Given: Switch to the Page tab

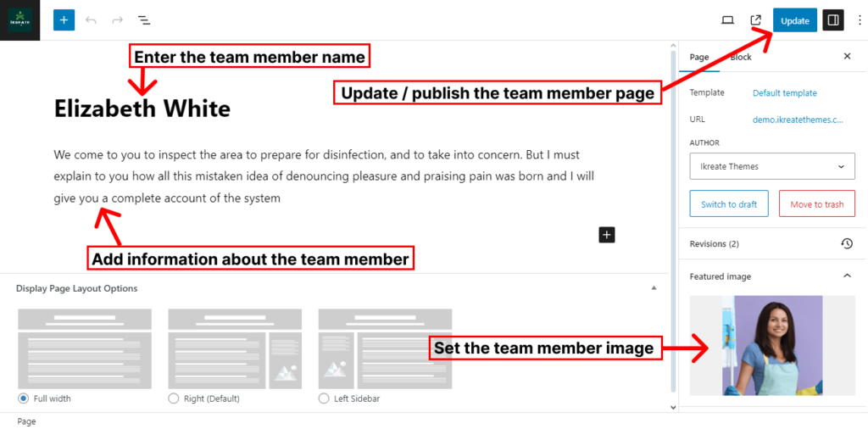Looking at the screenshot, I should coord(699,57).
